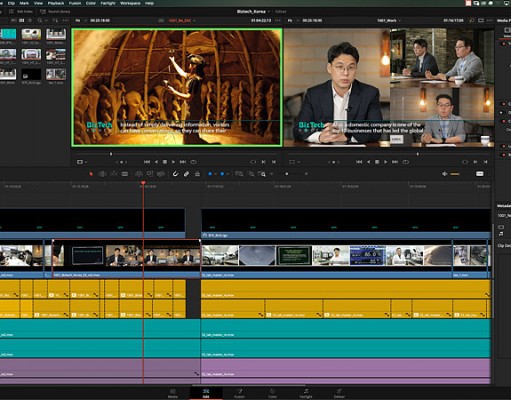
Task: Open the Workspace menu
Action: pyautogui.click(x=130, y=3)
